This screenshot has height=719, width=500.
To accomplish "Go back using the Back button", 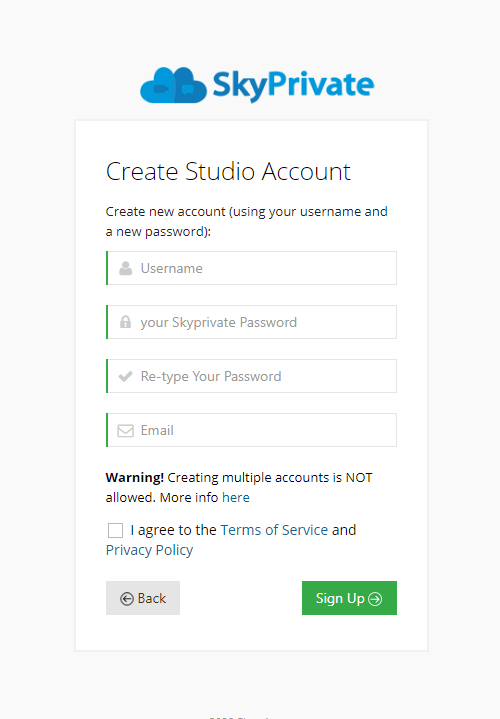I will [x=143, y=598].
